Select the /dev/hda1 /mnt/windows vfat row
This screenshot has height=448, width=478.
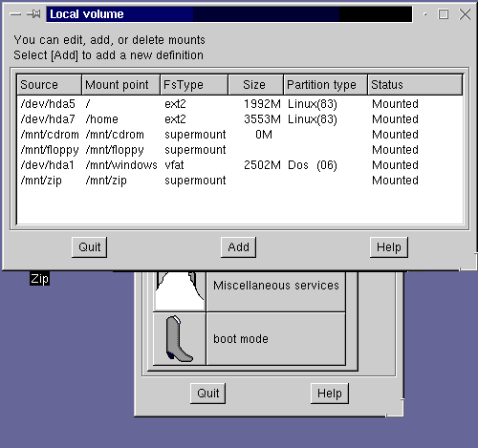pos(240,165)
